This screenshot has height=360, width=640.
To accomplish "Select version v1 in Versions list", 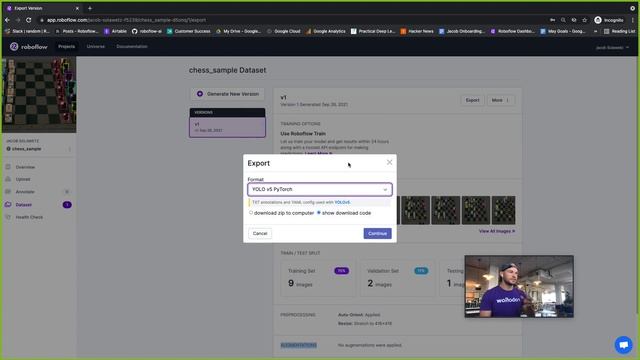I will (227, 127).
